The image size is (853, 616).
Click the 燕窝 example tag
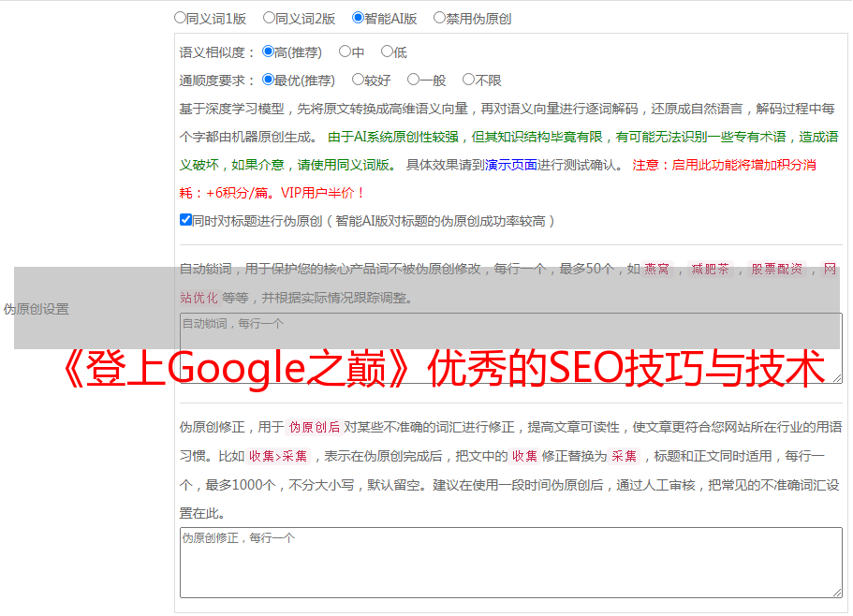coord(656,269)
